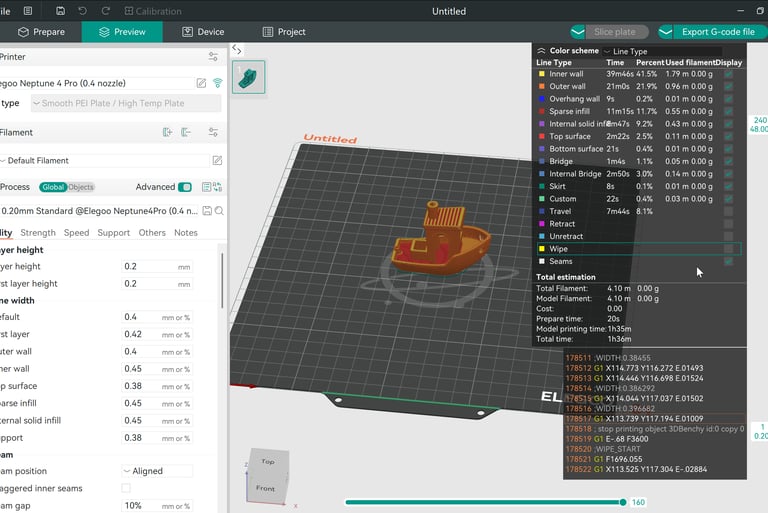Open the Support settings tab

tap(114, 233)
